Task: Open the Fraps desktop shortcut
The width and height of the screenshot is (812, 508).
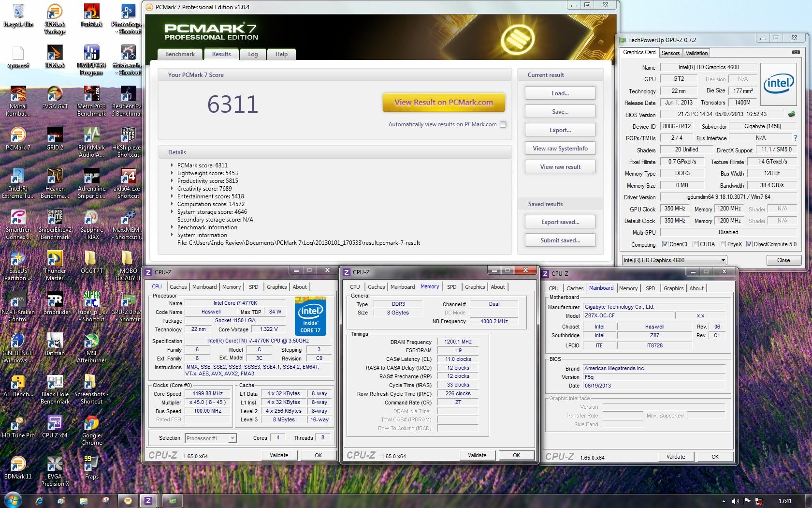Action: tap(91, 467)
